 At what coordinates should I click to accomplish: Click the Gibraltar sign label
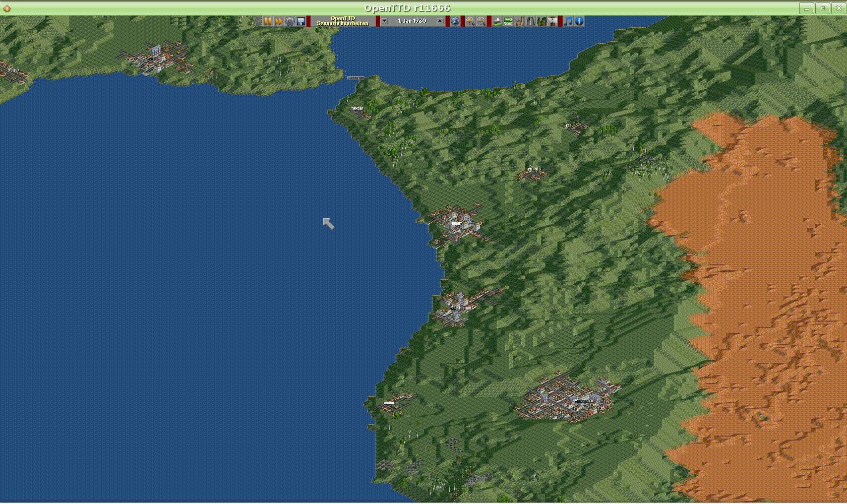point(356,78)
